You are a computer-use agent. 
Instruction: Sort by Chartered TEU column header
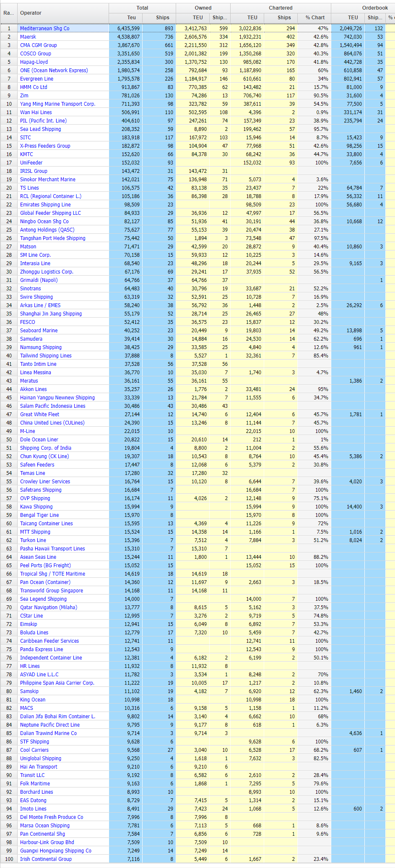tap(247, 18)
